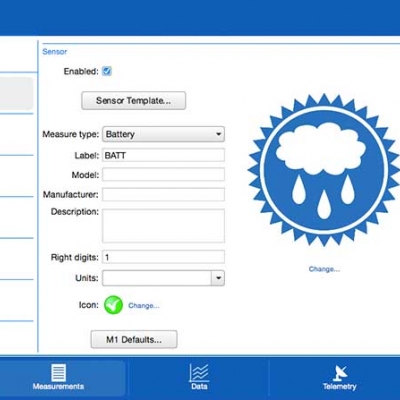Switch to the Telemetry tab
The width and height of the screenshot is (400, 400).
[x=339, y=377]
